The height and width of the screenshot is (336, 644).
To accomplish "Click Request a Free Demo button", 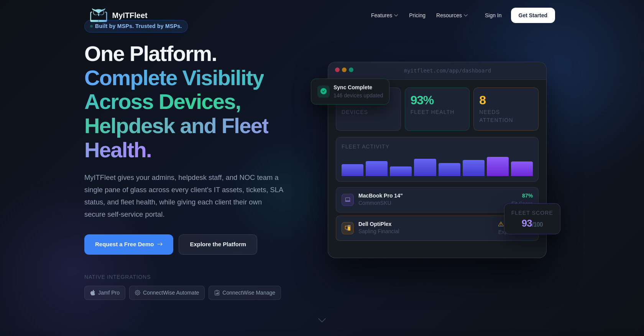I will 129,244.
